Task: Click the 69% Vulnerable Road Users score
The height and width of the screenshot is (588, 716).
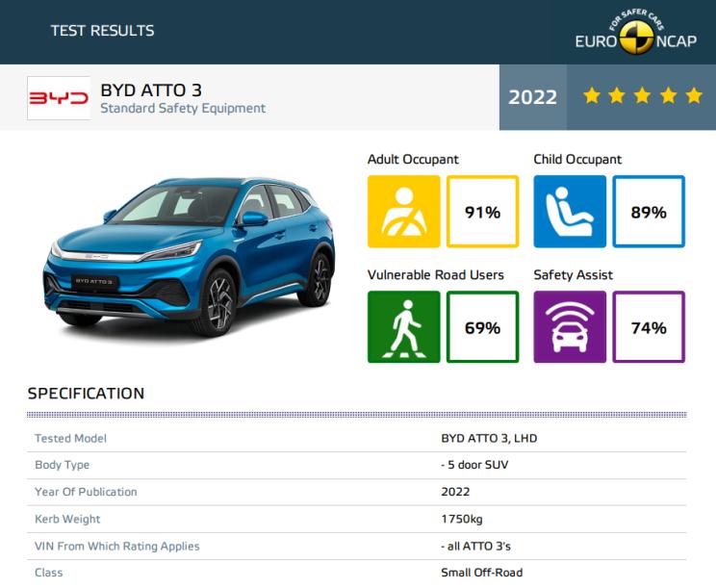Action: tap(483, 327)
